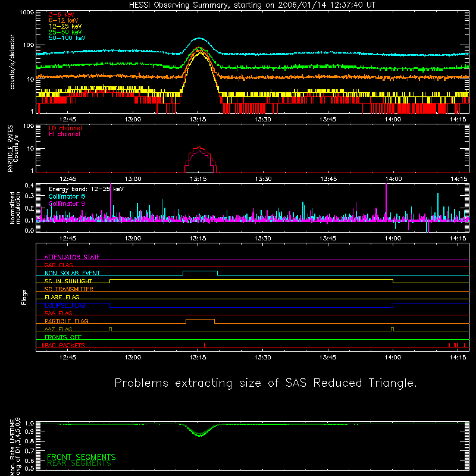Click the 13:15 tick label under count rates plot
The image size is (476, 476).
point(198,120)
